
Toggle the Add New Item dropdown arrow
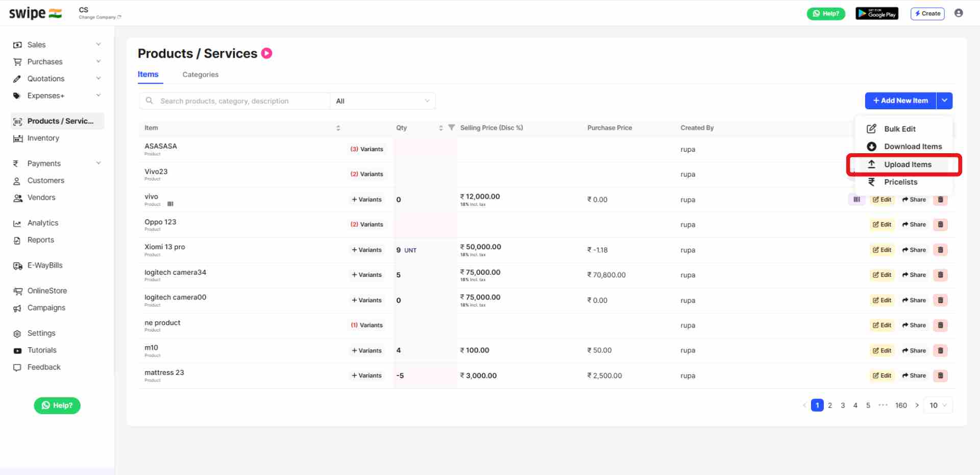pyautogui.click(x=944, y=101)
